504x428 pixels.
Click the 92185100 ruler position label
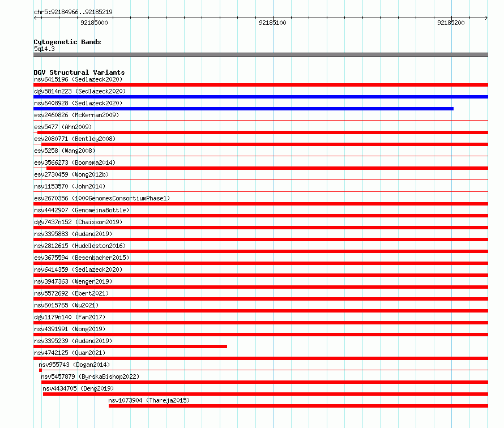(272, 23)
